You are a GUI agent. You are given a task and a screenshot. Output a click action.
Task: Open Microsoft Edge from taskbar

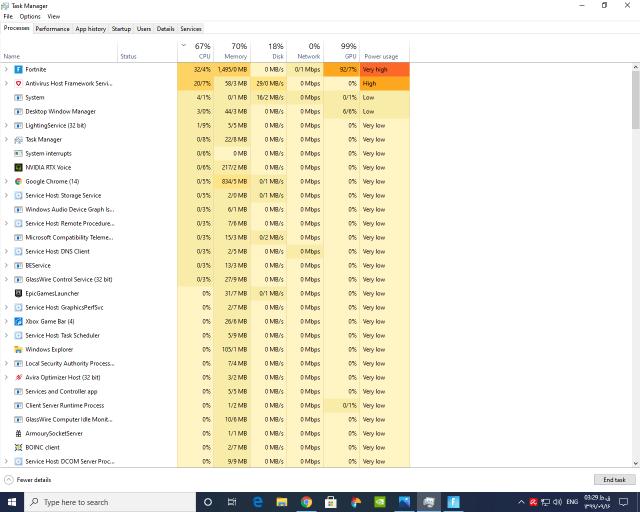pyautogui.click(x=257, y=502)
